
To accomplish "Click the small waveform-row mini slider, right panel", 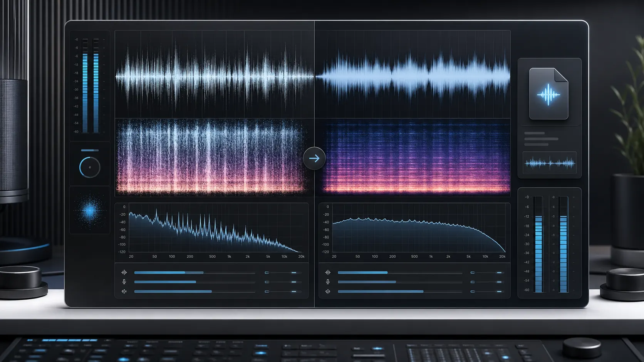I will point(488,272).
